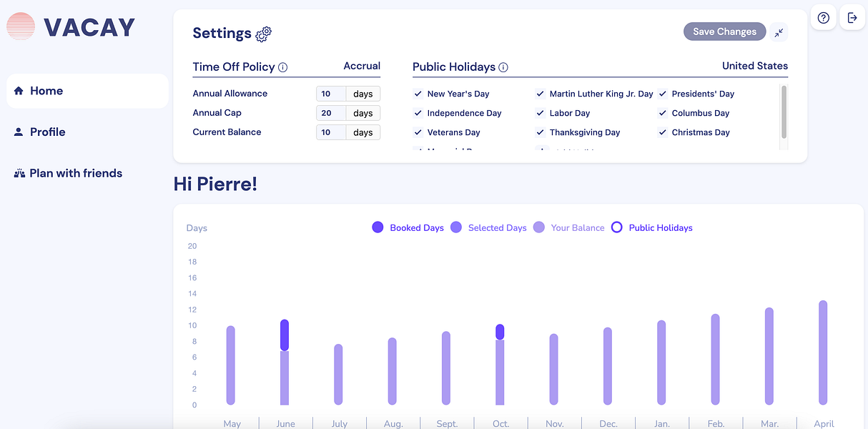This screenshot has height=429, width=868.
Task: Click the 'Time Off Policy' heading
Action: coord(234,66)
